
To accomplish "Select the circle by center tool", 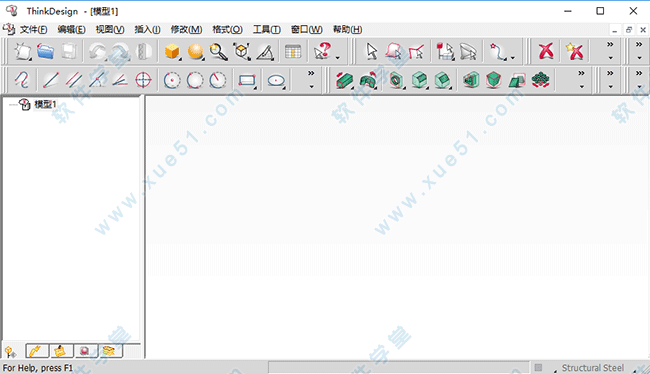I will click(x=172, y=80).
